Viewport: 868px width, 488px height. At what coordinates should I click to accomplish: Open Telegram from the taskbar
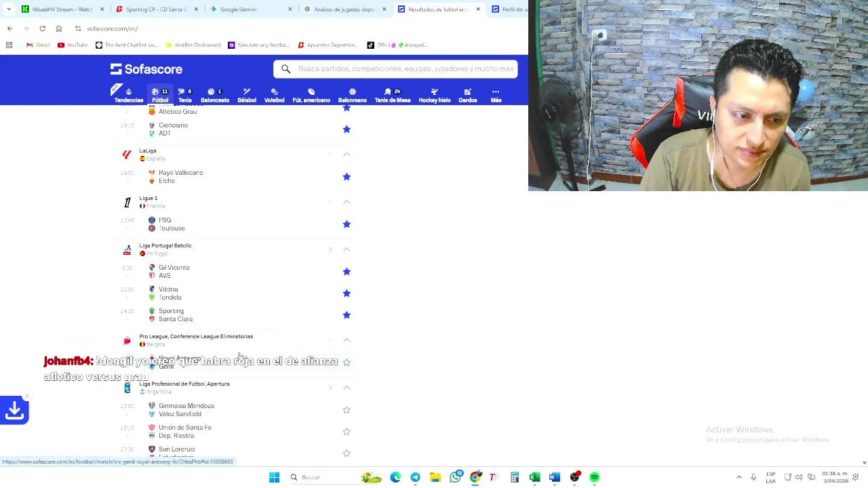(415, 477)
